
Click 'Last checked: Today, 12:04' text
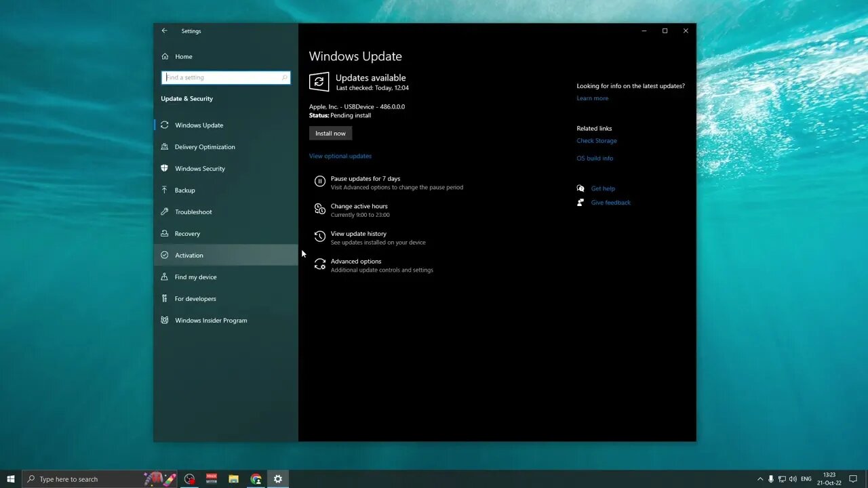click(x=372, y=88)
